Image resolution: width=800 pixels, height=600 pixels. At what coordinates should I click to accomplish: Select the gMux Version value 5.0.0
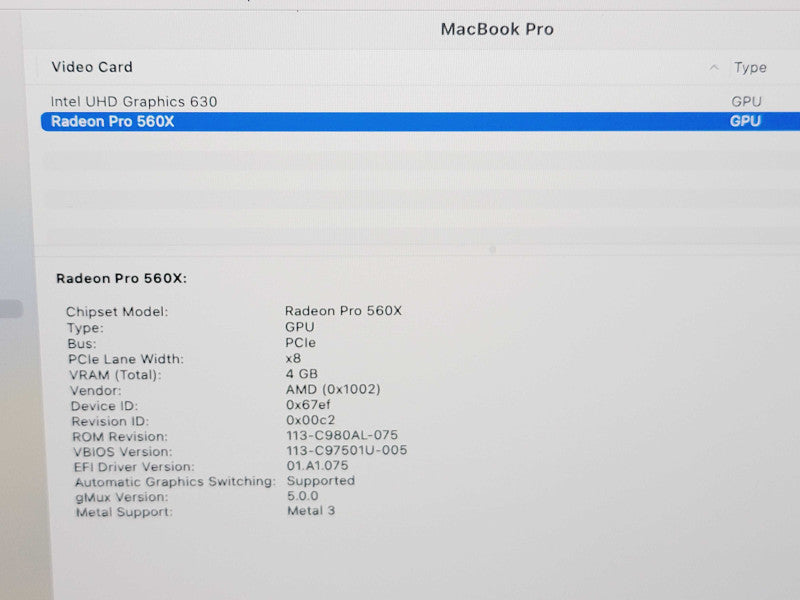[303, 496]
